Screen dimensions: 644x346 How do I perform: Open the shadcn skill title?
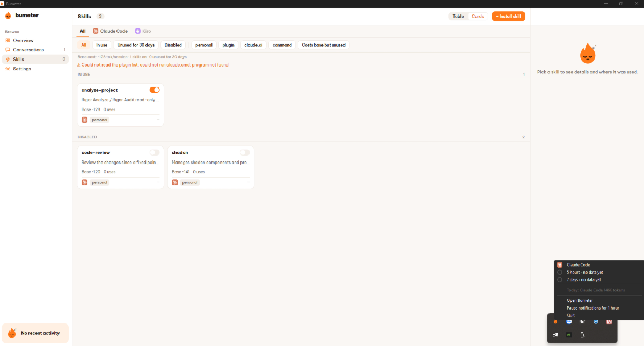(180, 152)
